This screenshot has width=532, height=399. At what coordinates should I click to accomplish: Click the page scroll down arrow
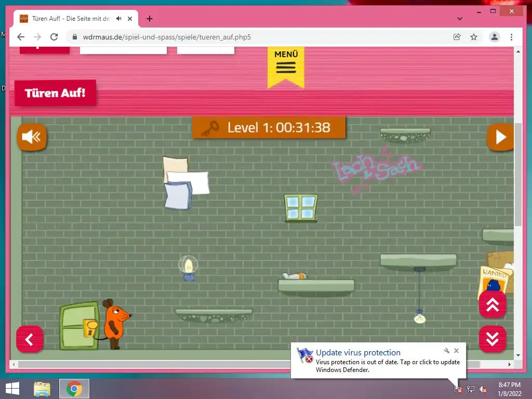[518, 355]
